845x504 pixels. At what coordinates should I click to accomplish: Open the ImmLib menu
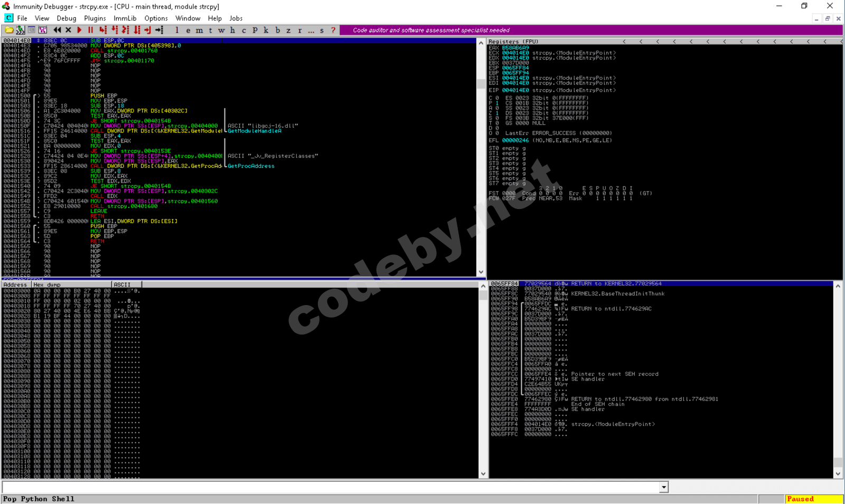pyautogui.click(x=125, y=18)
